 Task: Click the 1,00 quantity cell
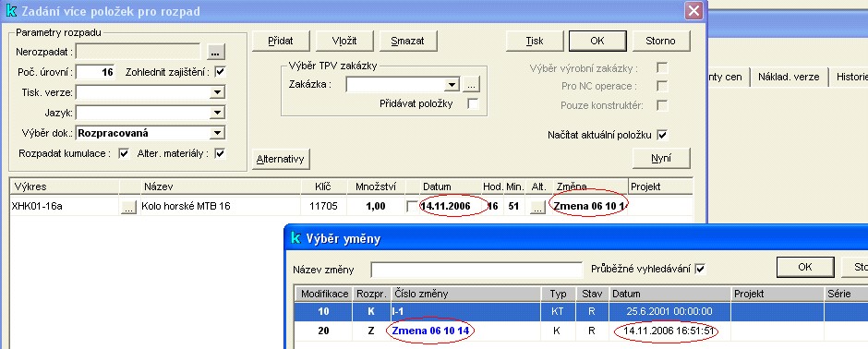(x=376, y=207)
